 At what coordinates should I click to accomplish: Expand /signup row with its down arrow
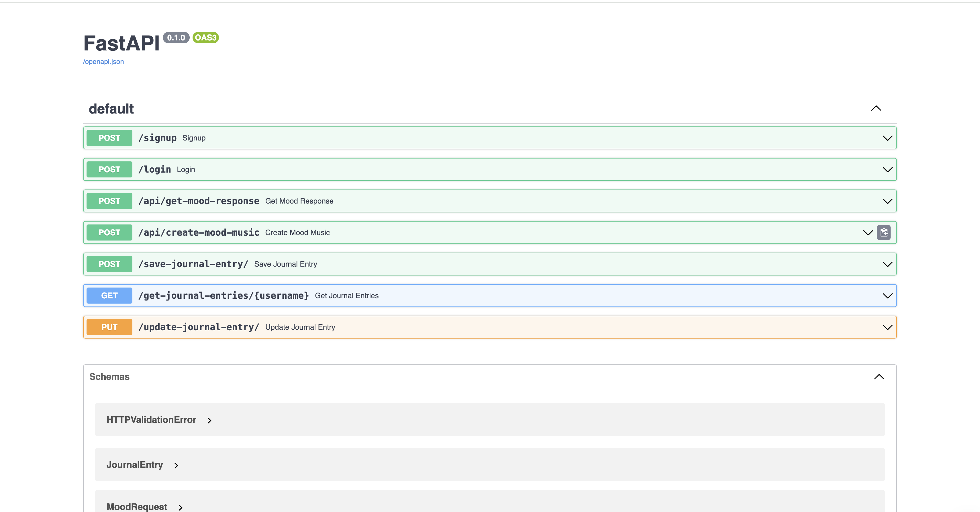887,138
